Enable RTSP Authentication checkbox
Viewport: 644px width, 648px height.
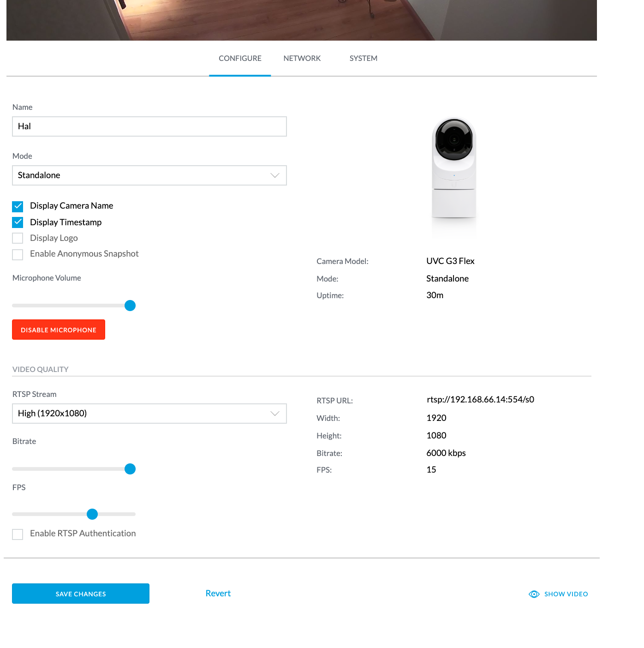point(18,534)
